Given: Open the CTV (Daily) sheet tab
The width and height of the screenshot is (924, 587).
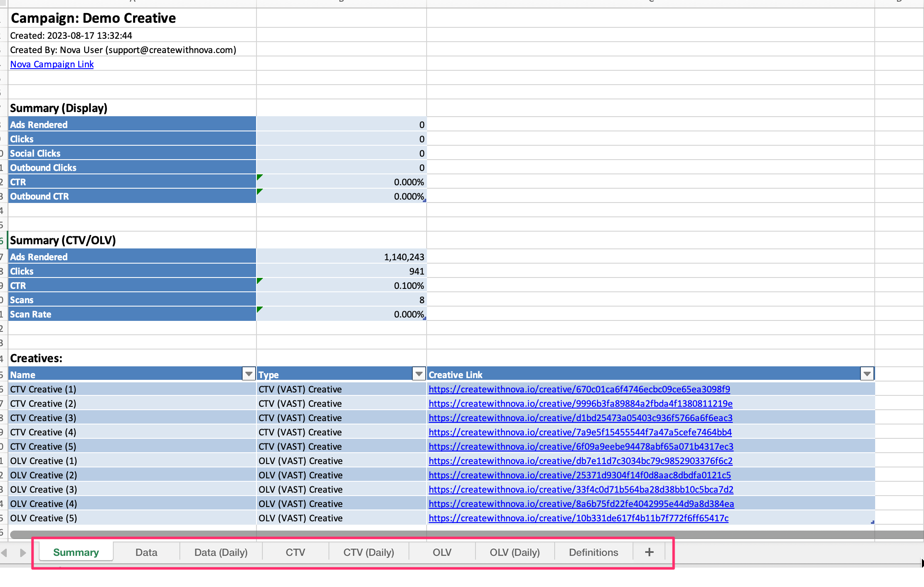Looking at the screenshot, I should 369,552.
